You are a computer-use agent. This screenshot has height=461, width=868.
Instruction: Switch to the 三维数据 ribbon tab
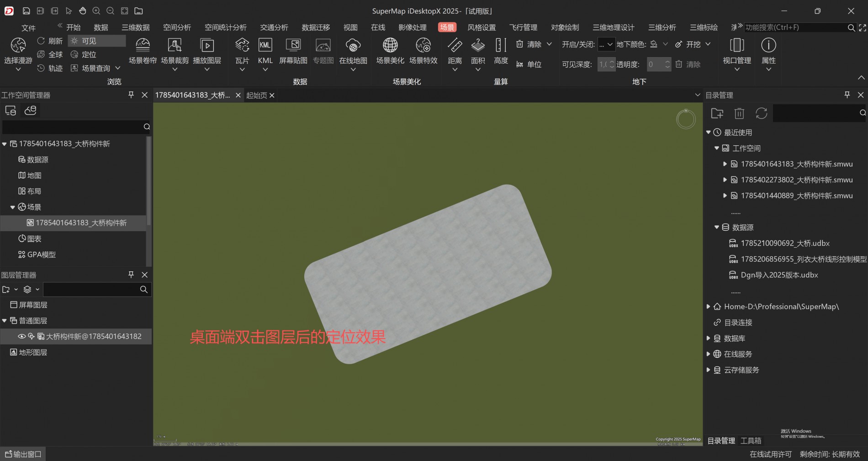click(x=136, y=27)
